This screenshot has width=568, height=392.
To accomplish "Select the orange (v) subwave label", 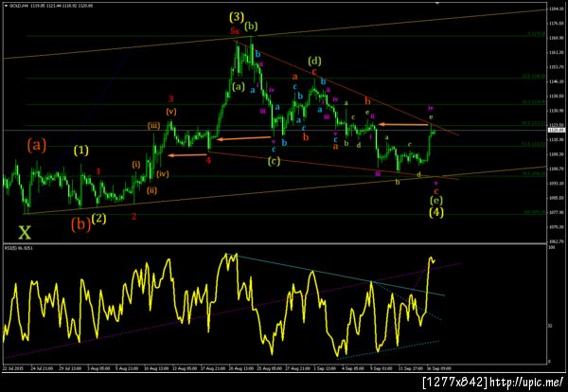I will (171, 112).
